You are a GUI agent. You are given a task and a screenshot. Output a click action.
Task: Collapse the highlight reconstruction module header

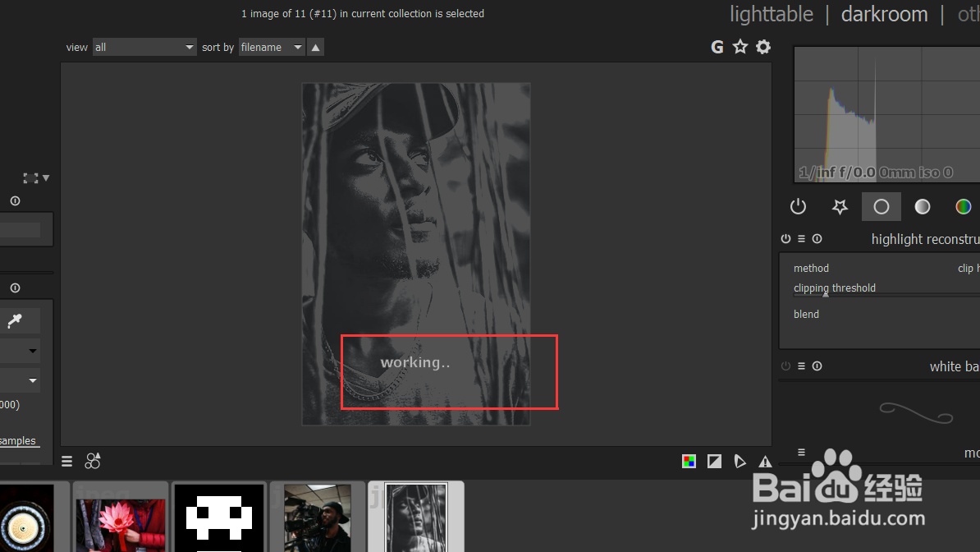pyautogui.click(x=925, y=239)
